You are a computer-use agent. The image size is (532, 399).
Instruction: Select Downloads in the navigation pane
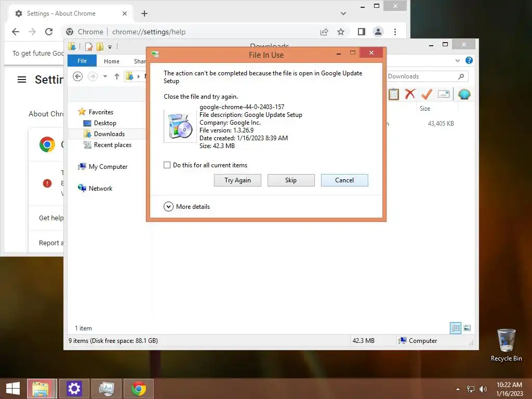(109, 134)
